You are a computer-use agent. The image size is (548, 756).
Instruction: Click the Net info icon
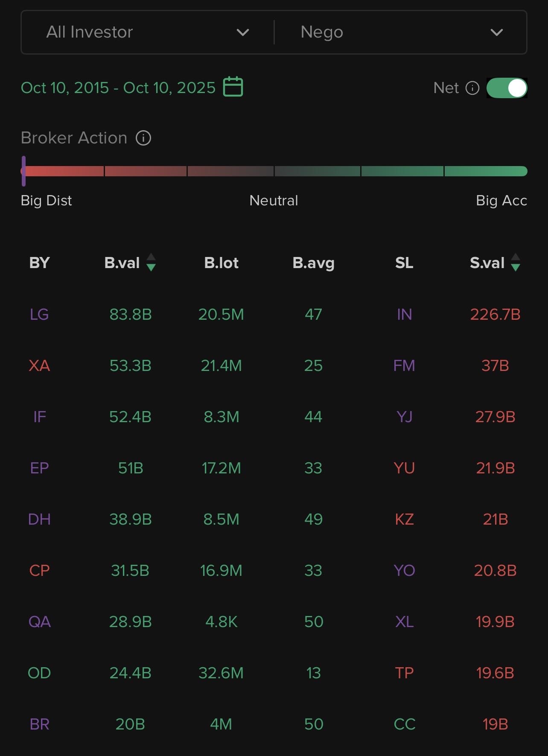click(x=472, y=88)
